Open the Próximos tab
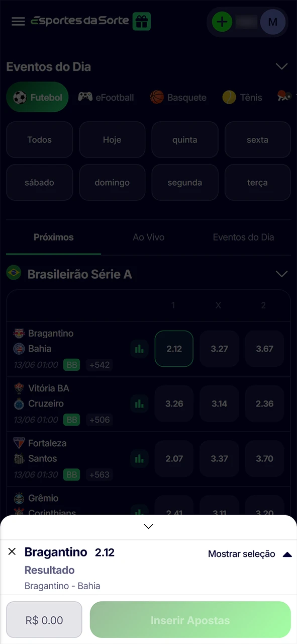Screen dimensions: 297x644 tap(53, 237)
